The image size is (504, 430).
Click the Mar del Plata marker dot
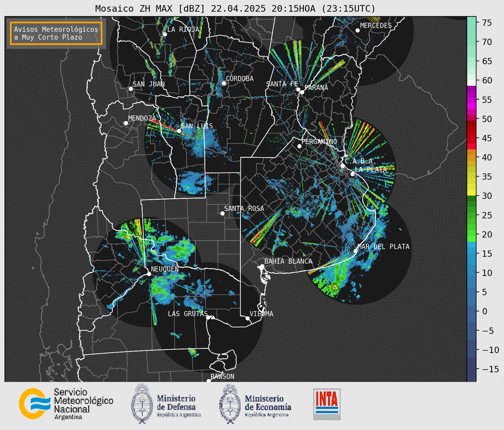pyautogui.click(x=355, y=251)
